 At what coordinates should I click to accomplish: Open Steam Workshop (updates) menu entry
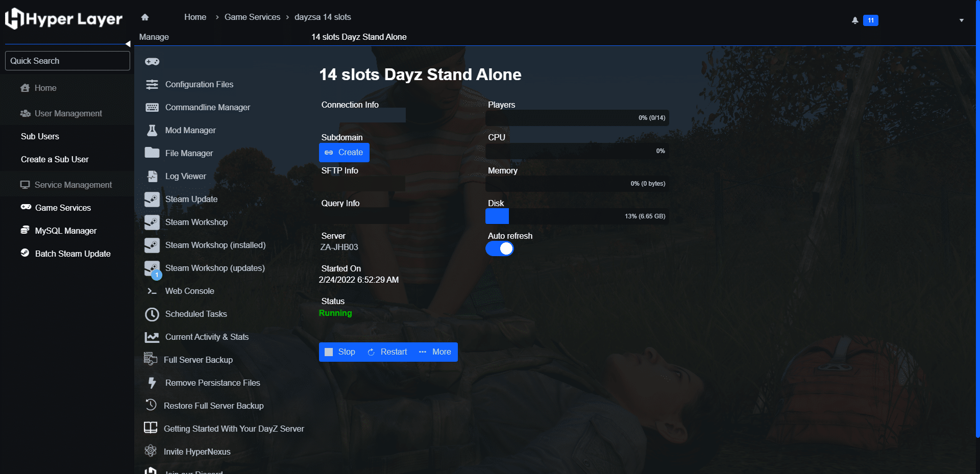[x=215, y=268]
